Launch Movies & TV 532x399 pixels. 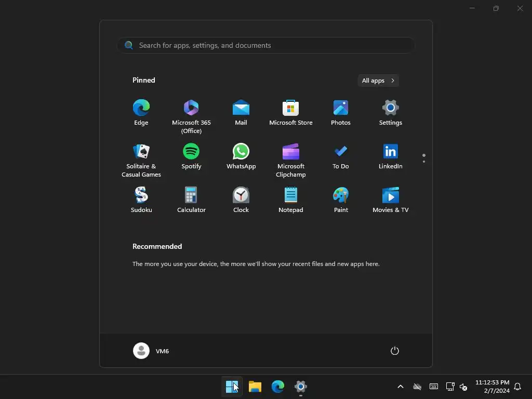(391, 200)
